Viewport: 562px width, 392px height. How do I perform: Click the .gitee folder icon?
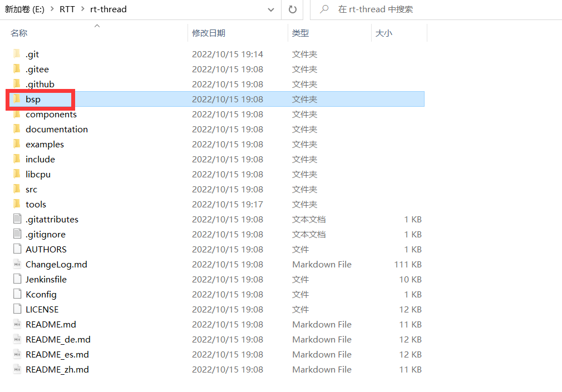[17, 69]
